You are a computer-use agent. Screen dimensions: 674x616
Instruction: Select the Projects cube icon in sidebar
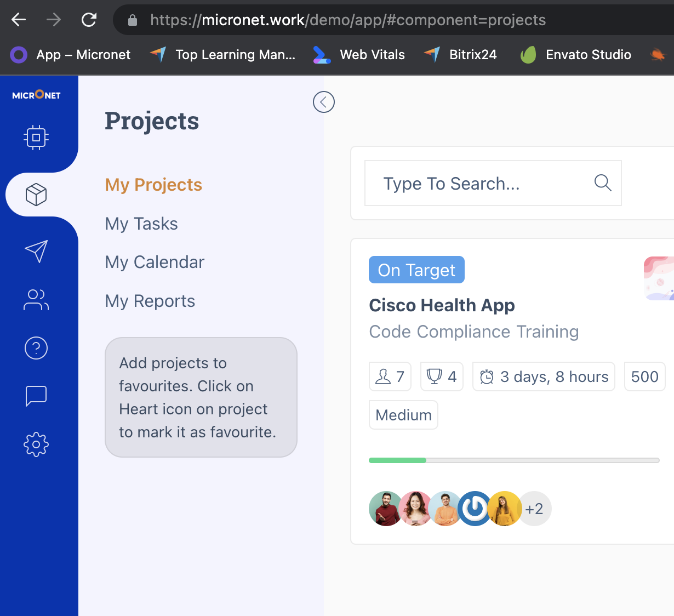pos(36,195)
